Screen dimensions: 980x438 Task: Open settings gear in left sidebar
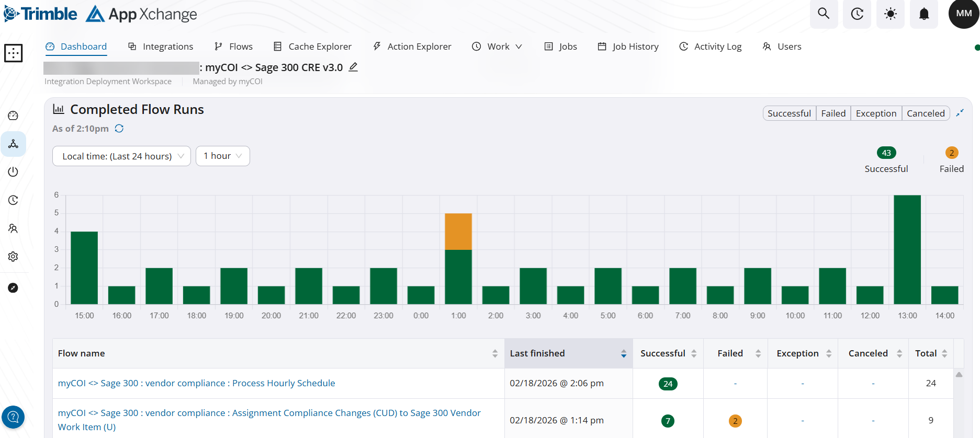point(13,257)
